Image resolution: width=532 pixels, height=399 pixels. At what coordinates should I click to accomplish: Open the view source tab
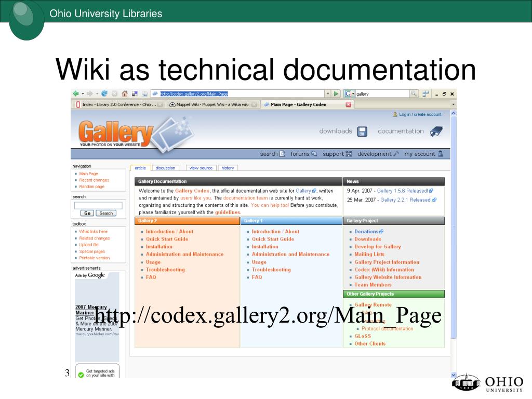point(201,168)
